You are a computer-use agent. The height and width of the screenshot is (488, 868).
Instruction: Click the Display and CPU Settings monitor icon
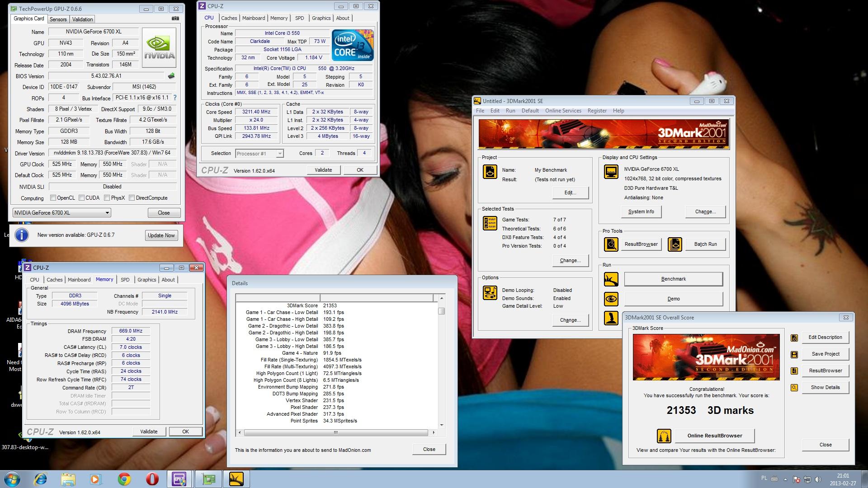click(x=611, y=172)
